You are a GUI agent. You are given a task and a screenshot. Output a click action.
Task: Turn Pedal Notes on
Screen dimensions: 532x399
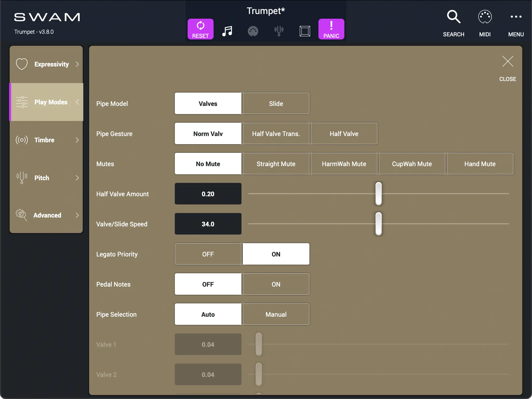(276, 284)
